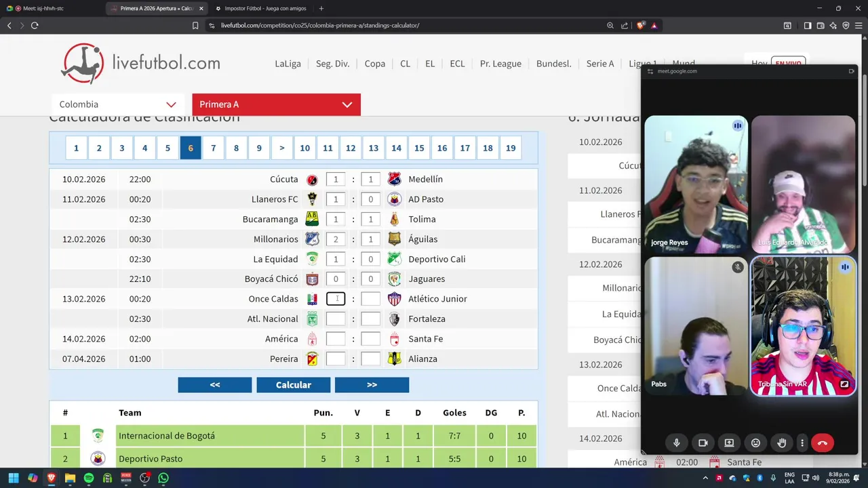Click the >> next matchday button
The height and width of the screenshot is (488, 868).
[372, 384]
